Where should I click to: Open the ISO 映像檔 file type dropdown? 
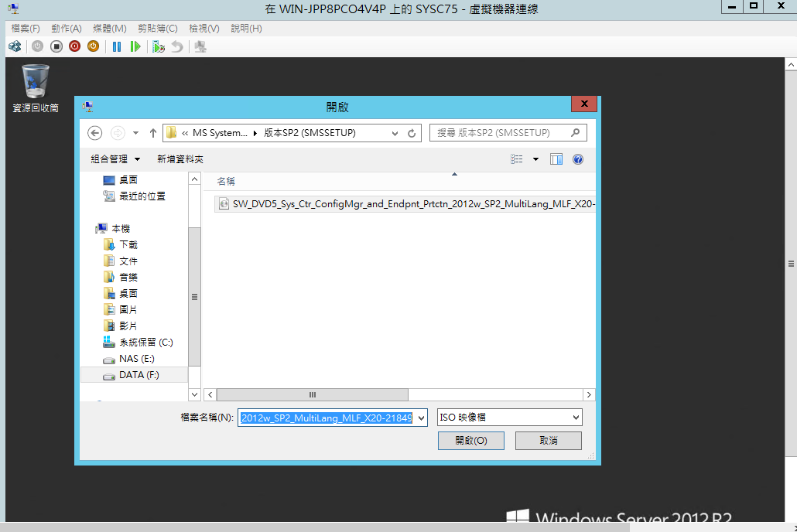(x=509, y=417)
